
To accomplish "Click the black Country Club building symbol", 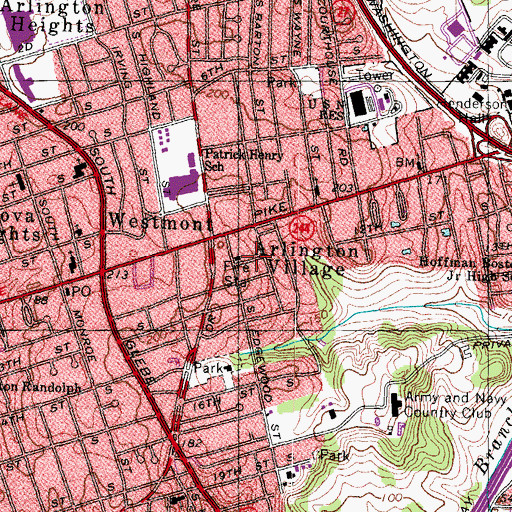I will coord(395,405).
